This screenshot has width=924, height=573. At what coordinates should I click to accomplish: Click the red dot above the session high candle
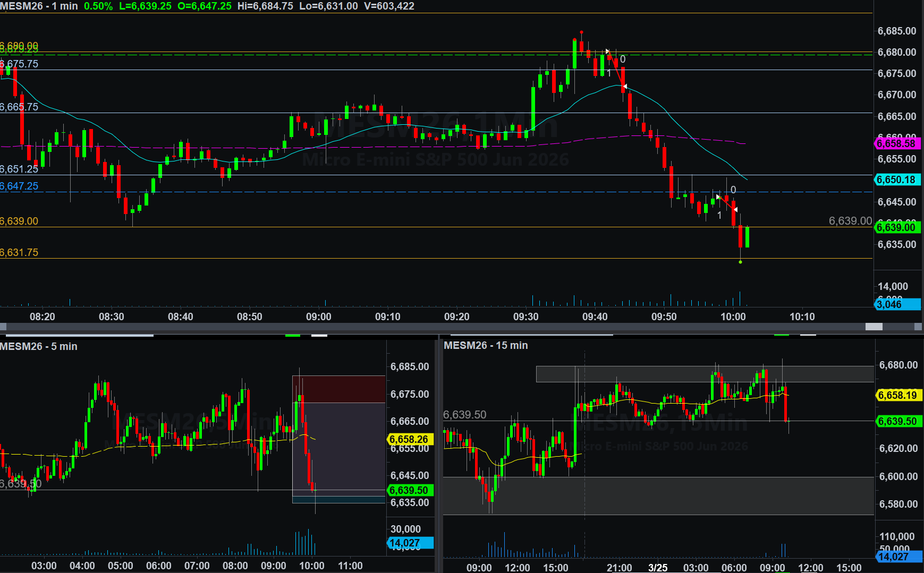[x=581, y=32]
